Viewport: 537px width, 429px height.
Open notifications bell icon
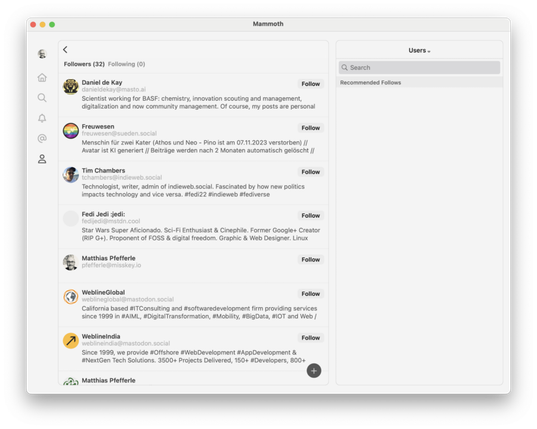click(x=42, y=118)
